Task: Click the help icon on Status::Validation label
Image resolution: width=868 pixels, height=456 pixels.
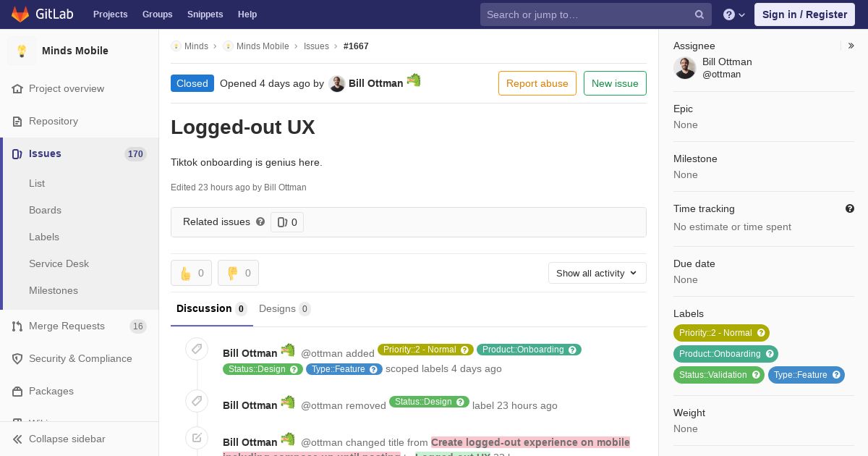Action: (756, 375)
